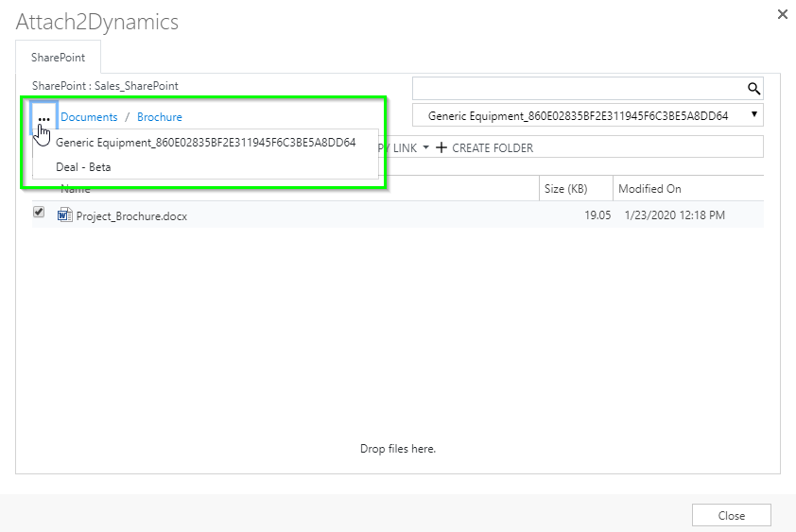
Task: Close the Attach2Dynamics dialog with X
Action: tap(783, 14)
